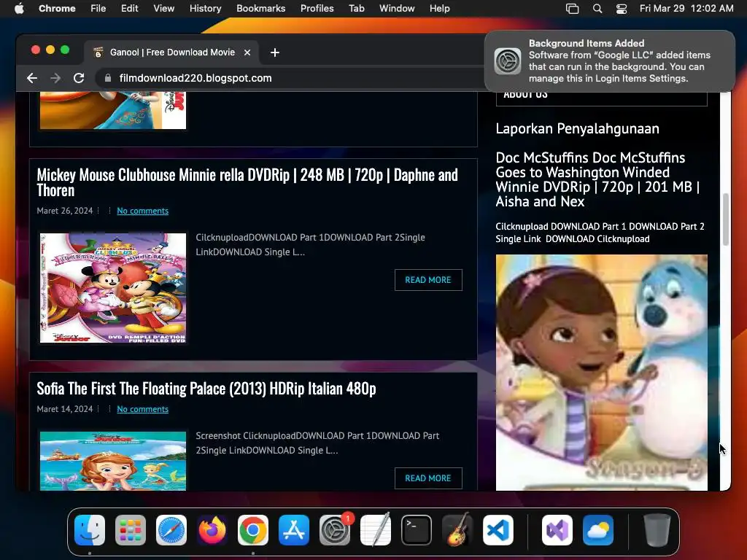
Task: Reload the page with refresh icon
Action: tap(79, 78)
